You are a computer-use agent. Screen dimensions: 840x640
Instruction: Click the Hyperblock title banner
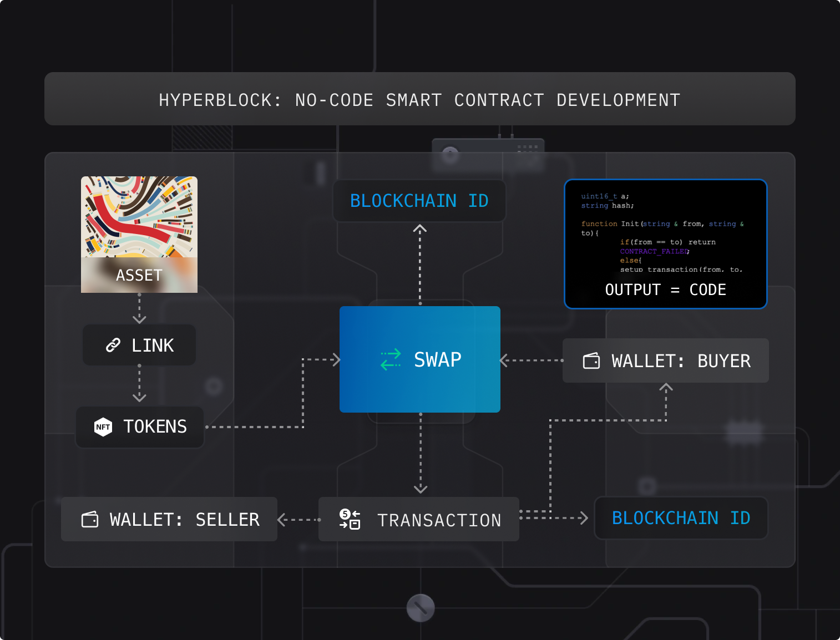click(x=420, y=100)
